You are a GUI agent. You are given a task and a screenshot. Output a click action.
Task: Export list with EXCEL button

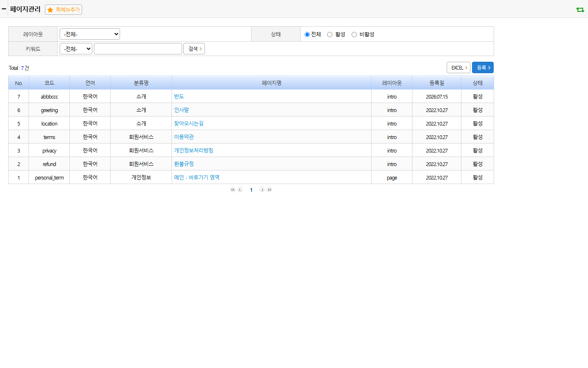pos(459,67)
